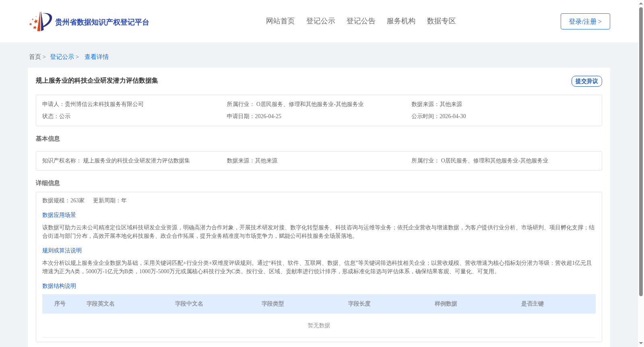Click the vertical scrollbar thumb
This screenshot has height=347, width=644.
coord(641,152)
